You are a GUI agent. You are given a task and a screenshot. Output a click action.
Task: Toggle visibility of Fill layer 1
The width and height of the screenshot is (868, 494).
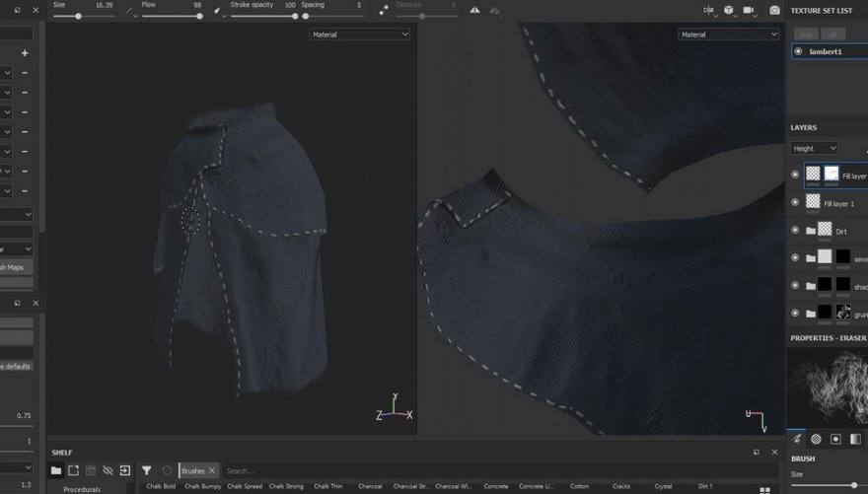(x=795, y=202)
